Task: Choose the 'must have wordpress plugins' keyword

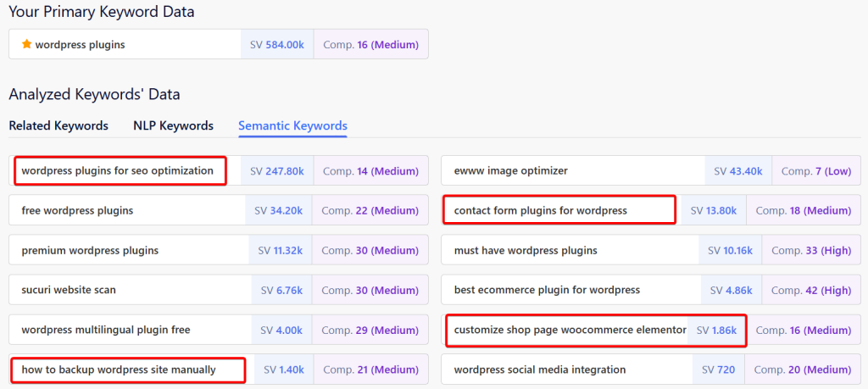Action: click(x=526, y=250)
